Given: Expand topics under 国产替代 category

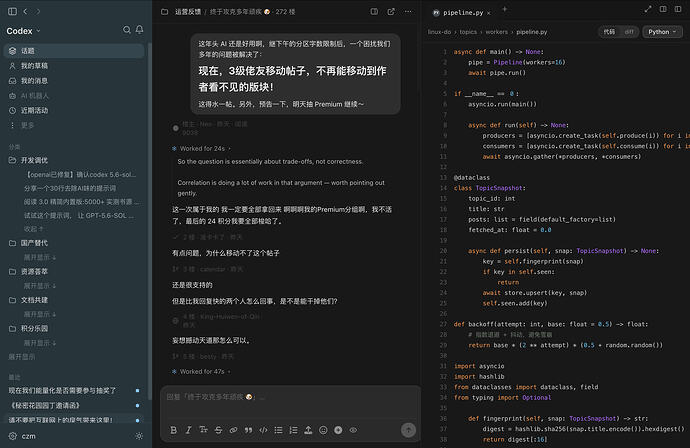Looking at the screenshot, I should coord(40,257).
